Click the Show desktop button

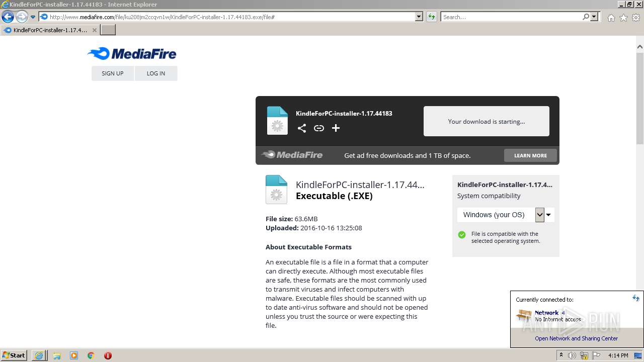point(639,355)
